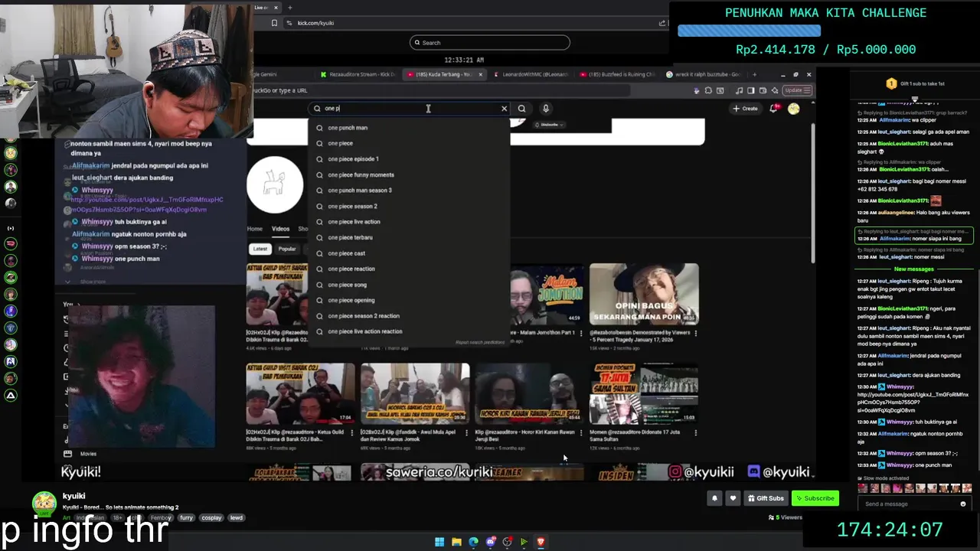Open the emote picker in chat input
Screen dimensions: 980x551
[963, 504]
